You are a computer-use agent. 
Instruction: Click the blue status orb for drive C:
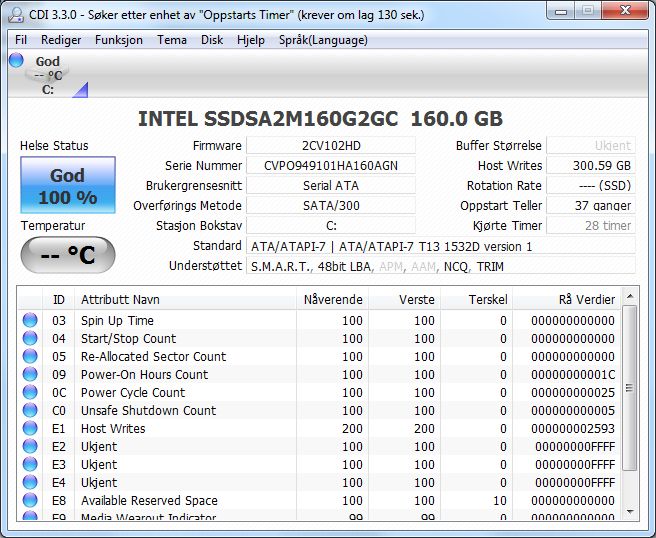(x=16, y=60)
